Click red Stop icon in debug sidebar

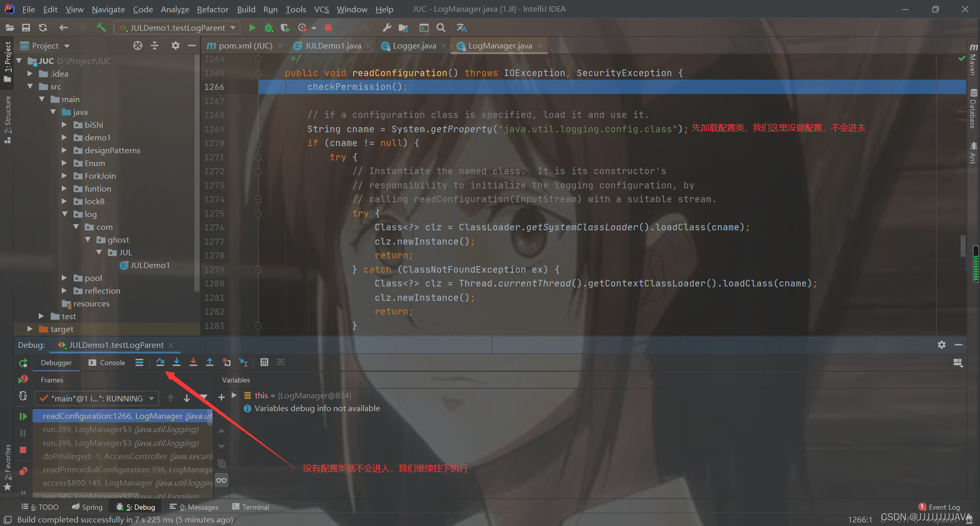pos(23,450)
